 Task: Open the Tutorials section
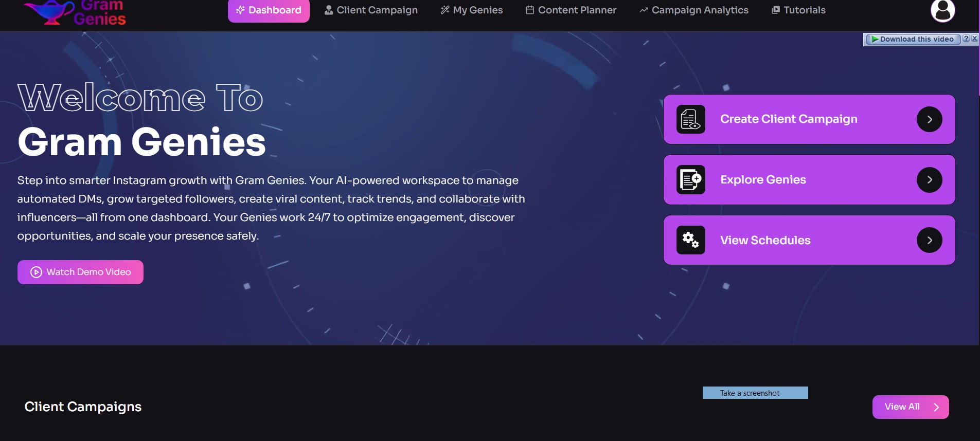pyautogui.click(x=798, y=10)
